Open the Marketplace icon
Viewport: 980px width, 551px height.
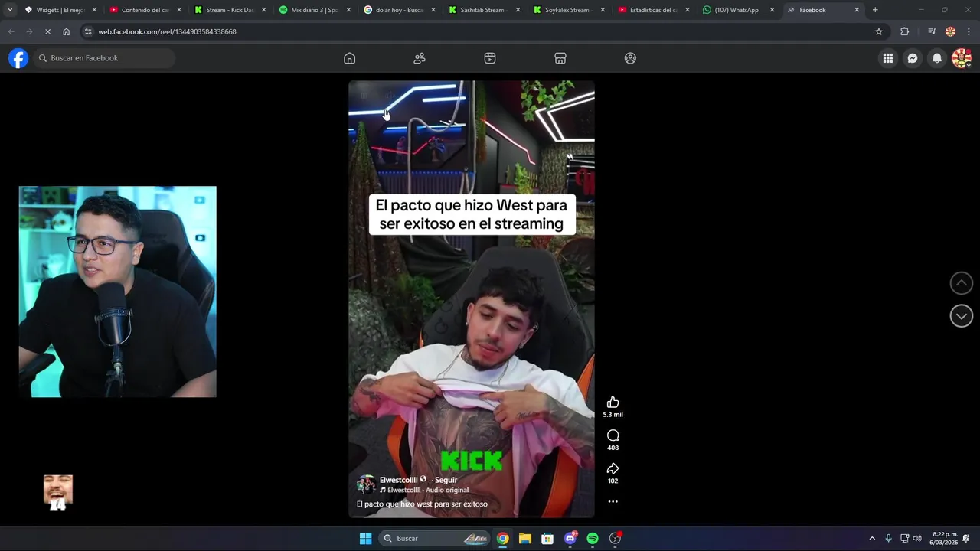[560, 58]
